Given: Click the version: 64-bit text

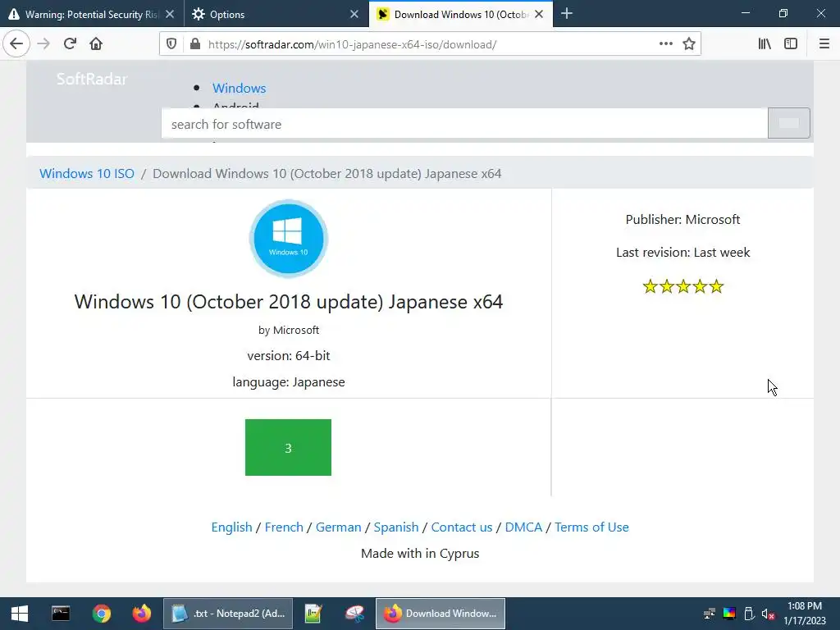Looking at the screenshot, I should click(x=288, y=356).
